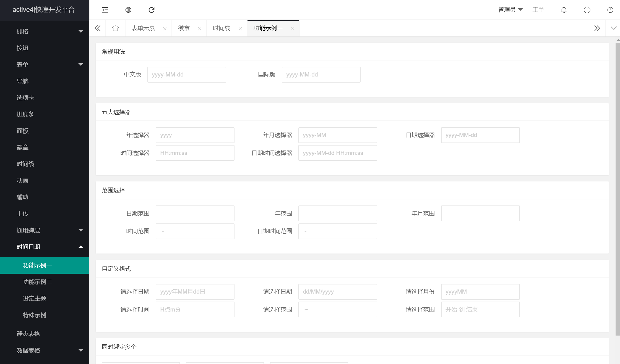The image size is (620, 364).
Task: Switch to the 徽章 tab
Action: (184, 28)
